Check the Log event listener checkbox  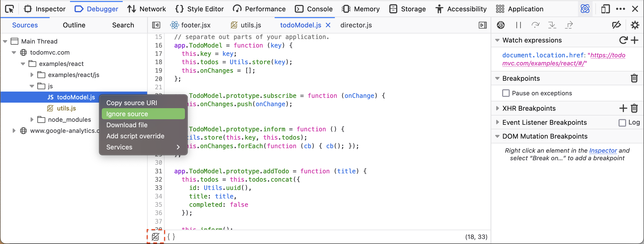[622, 123]
